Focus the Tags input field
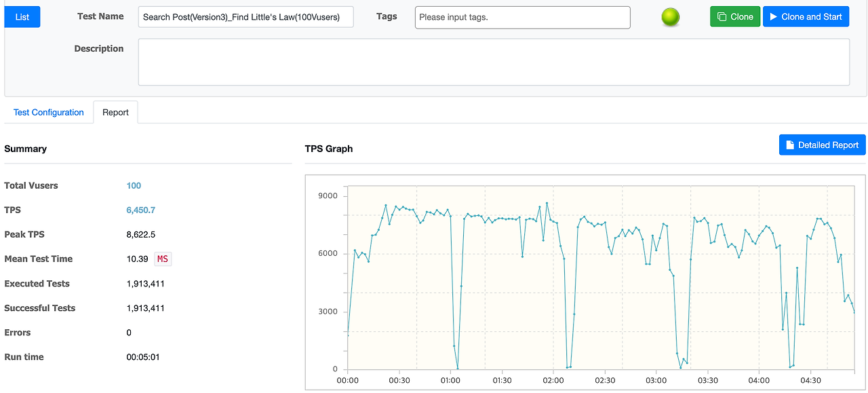 click(523, 18)
